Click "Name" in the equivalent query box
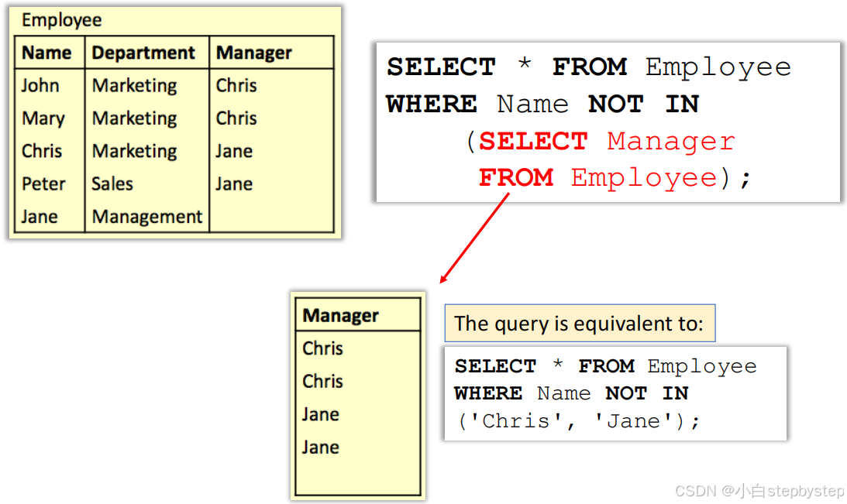847x504 pixels. (564, 393)
